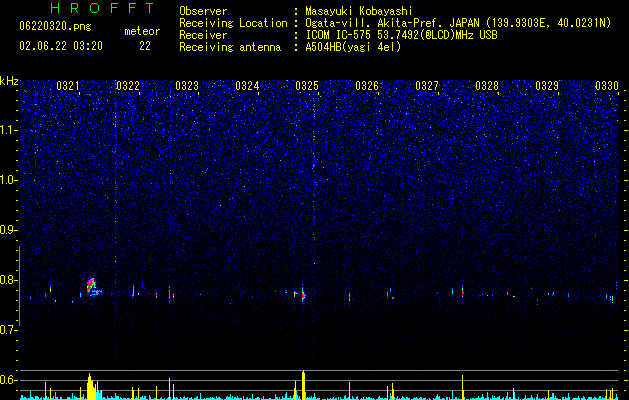Select antenna value A504HB(yagi 4el)
Viewport: 629px width, 400px height.
(353, 47)
